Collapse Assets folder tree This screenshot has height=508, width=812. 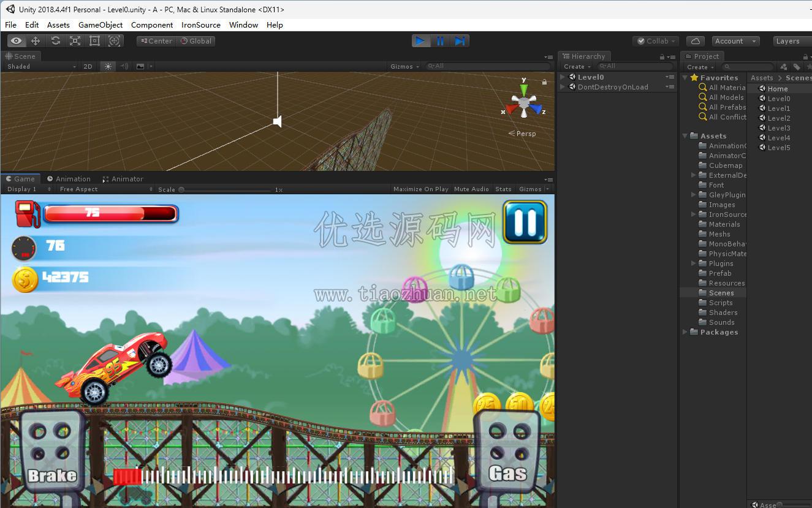[685, 136]
